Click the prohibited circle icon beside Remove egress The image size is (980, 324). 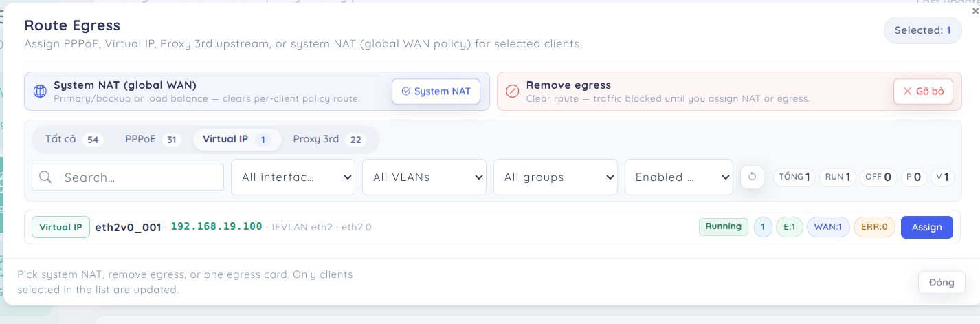(x=512, y=91)
